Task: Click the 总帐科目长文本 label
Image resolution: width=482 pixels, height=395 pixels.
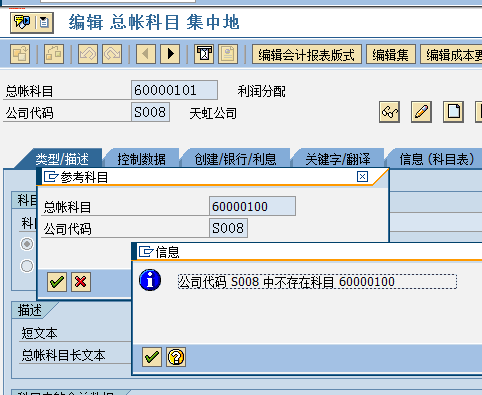Action: tap(63, 355)
